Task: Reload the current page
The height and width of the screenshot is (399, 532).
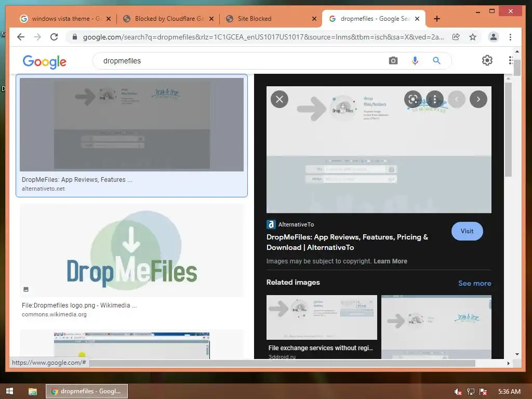Action: [x=54, y=37]
